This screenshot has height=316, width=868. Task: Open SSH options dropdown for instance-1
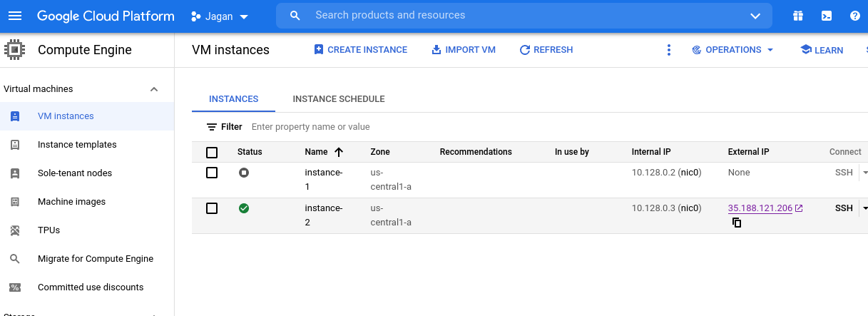(865, 173)
